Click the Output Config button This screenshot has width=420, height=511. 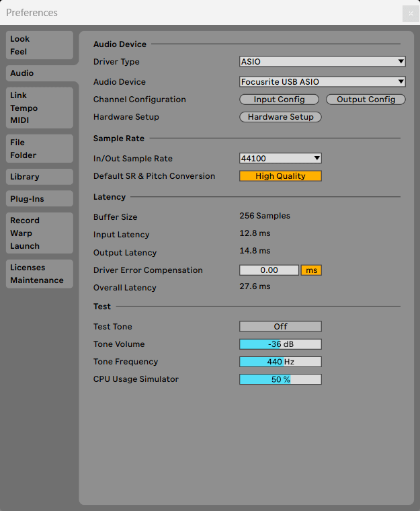pyautogui.click(x=366, y=100)
